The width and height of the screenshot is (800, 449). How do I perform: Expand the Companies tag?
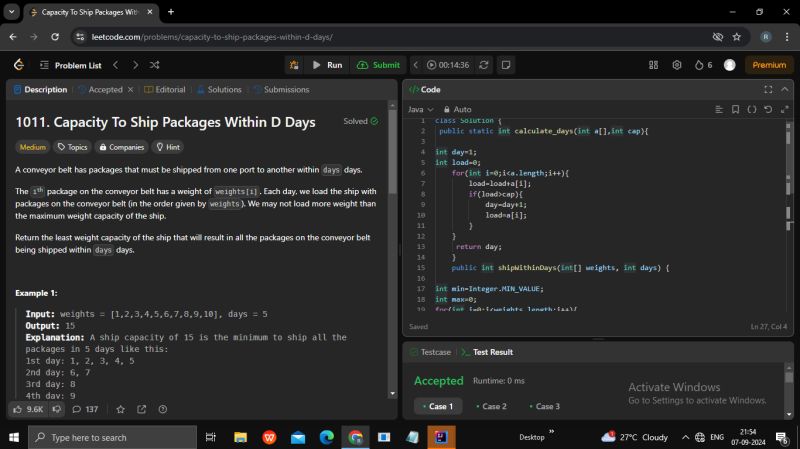[121, 147]
